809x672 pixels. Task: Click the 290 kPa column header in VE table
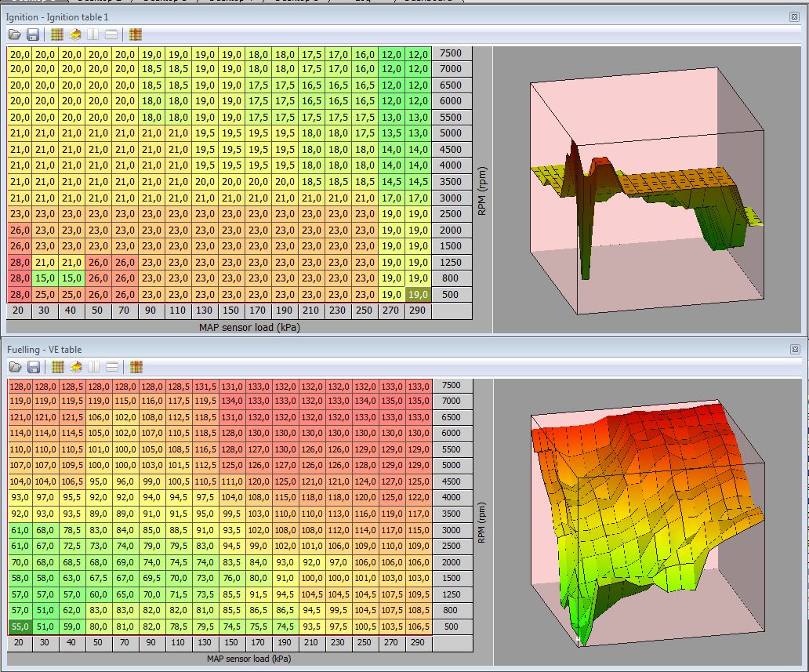(418, 643)
